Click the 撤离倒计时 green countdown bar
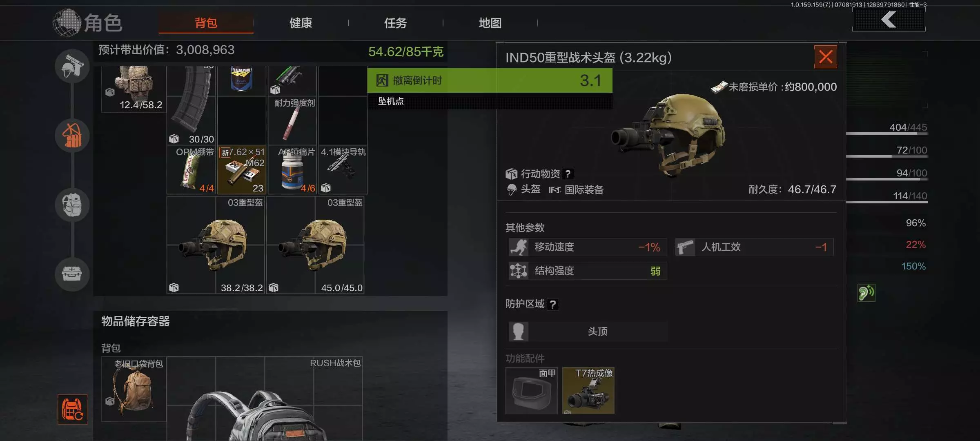This screenshot has height=441, width=980. [x=490, y=80]
